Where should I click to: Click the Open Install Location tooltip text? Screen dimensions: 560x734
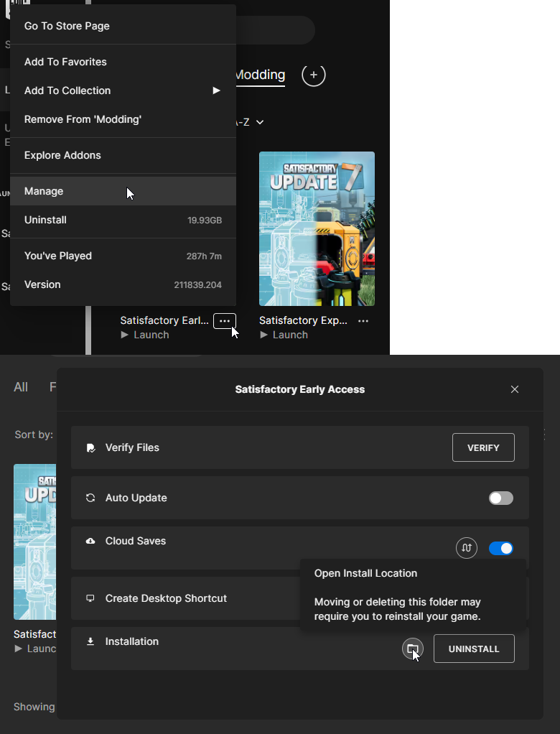[365, 573]
